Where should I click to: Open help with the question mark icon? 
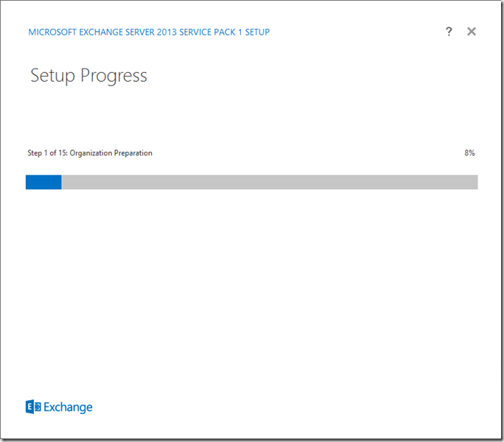pyautogui.click(x=449, y=32)
